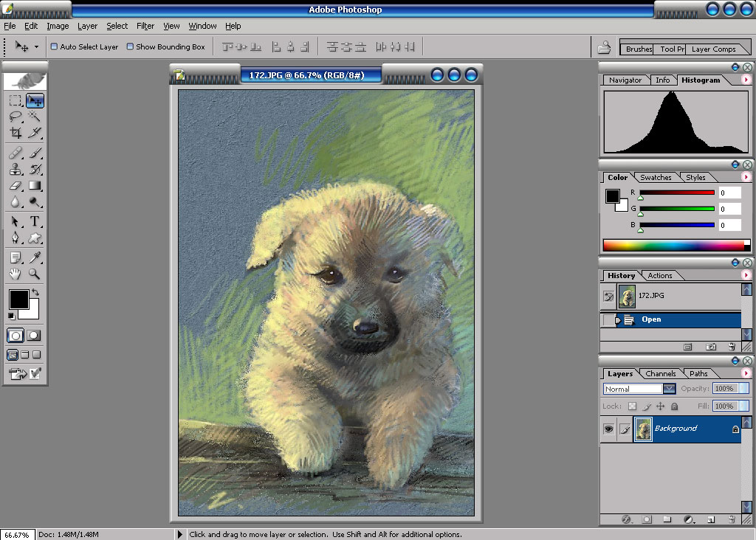Select the Hand tool
The height and width of the screenshot is (540, 756).
coord(16,274)
